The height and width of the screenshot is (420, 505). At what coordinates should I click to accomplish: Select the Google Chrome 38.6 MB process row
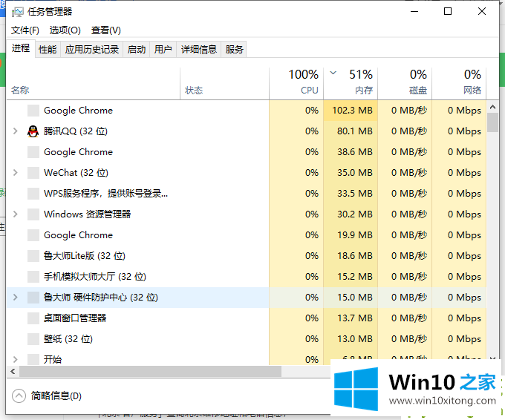(247, 152)
